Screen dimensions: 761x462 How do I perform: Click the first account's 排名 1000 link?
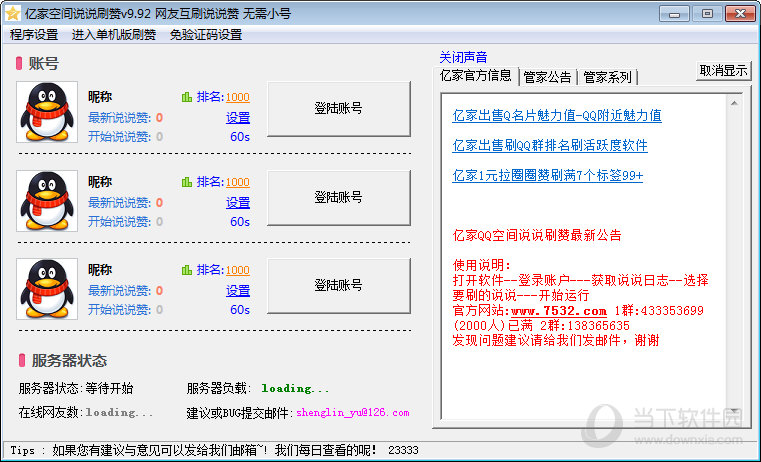237,97
